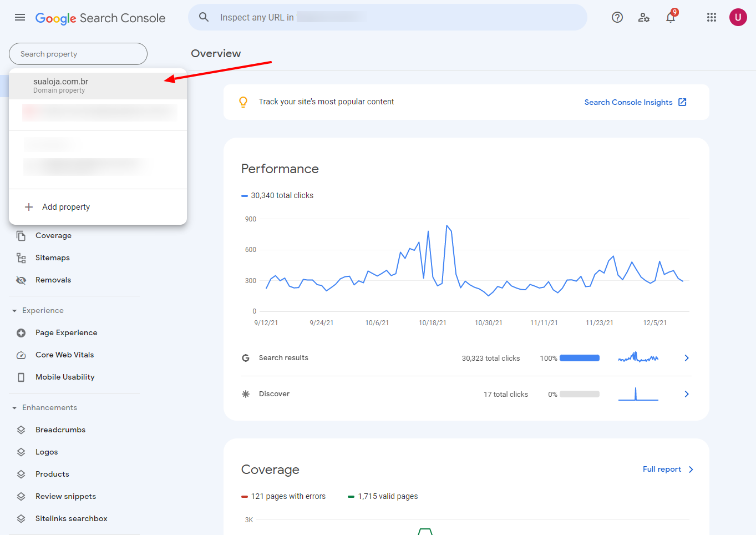Image resolution: width=756 pixels, height=535 pixels.
Task: Open Removals in sidebar
Action: point(53,280)
